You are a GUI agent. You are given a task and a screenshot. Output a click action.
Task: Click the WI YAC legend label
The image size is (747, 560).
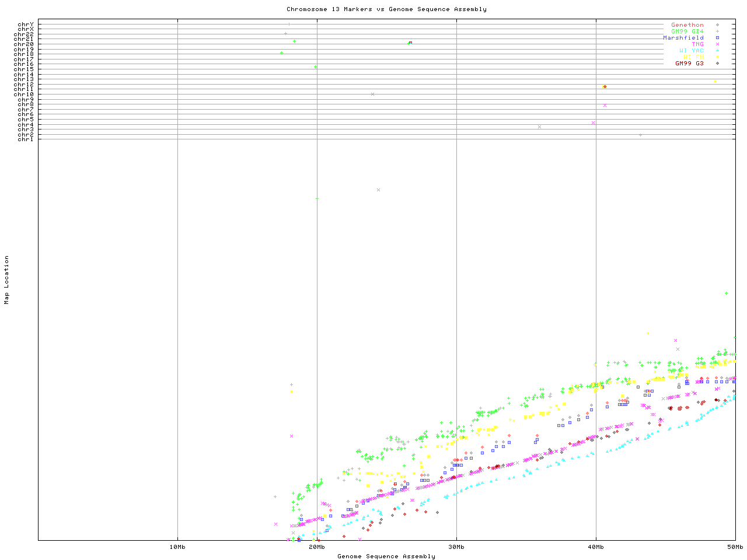pyautogui.click(x=691, y=51)
